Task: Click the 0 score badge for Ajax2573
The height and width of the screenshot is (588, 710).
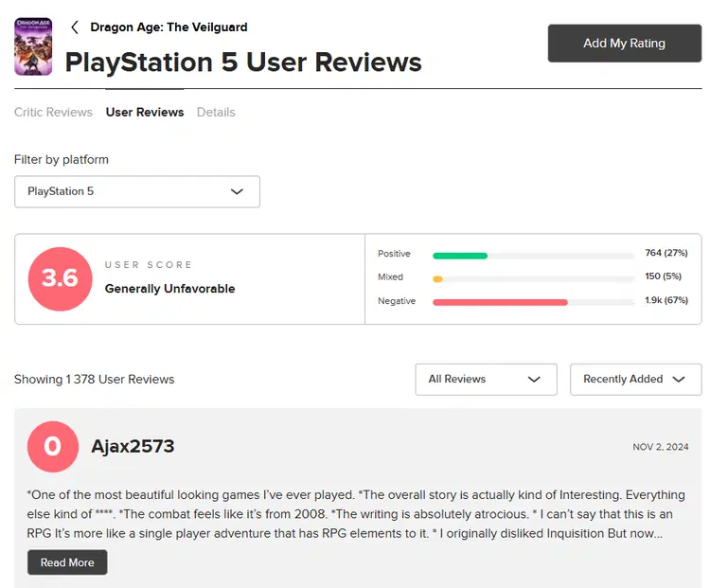Action: pyautogui.click(x=53, y=447)
